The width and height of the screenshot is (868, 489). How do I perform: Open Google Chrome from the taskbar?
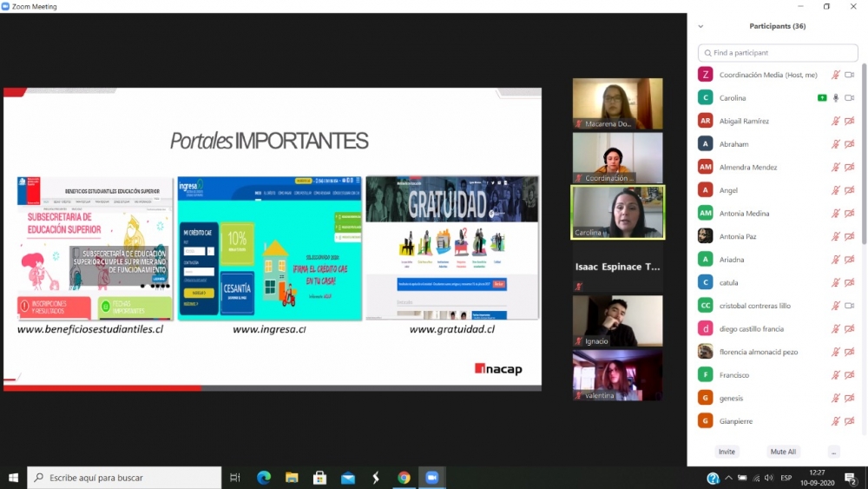[404, 478]
